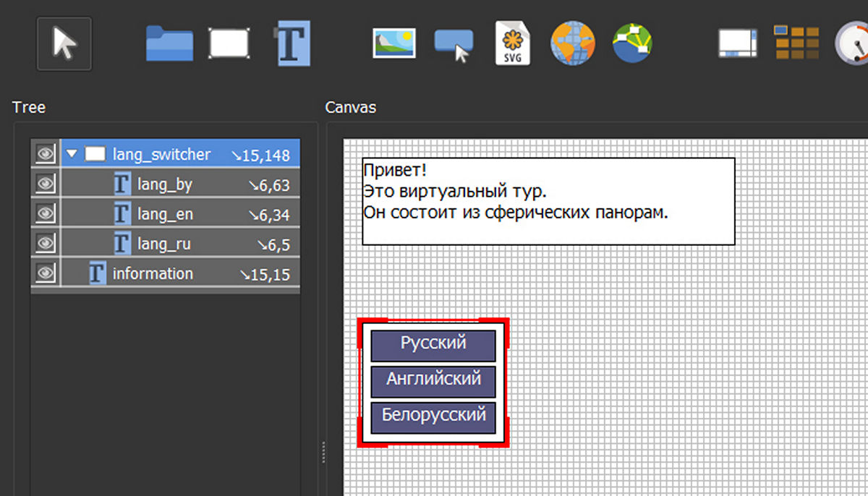Toggle the eye icon for information
The width and height of the screenshot is (868, 496).
(46, 273)
